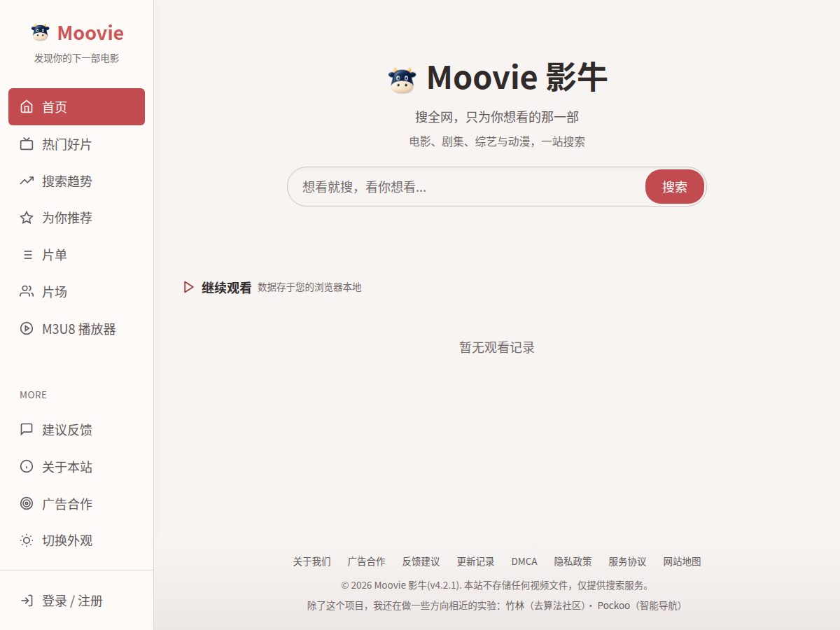840x630 pixels.
Task: Click the 搜索 search button
Action: coord(675,187)
